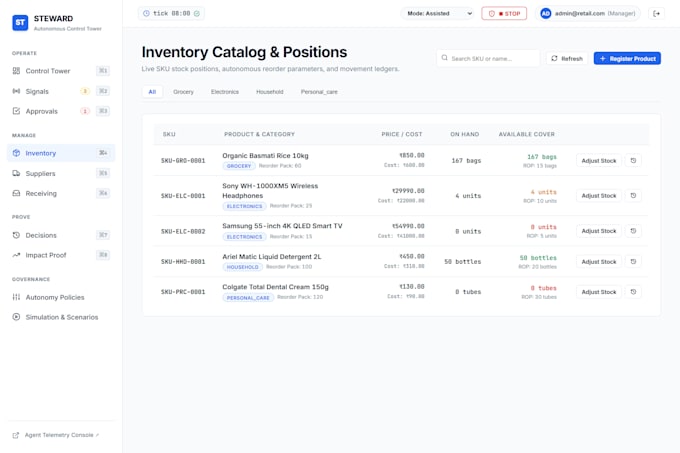Open the Control Tower page
Viewport: 680px width, 453px height.
click(61, 71)
